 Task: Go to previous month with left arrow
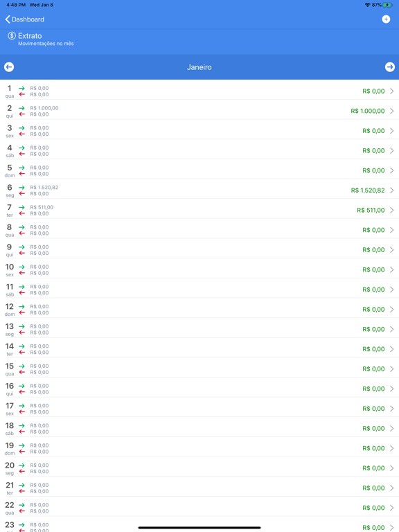(x=9, y=66)
